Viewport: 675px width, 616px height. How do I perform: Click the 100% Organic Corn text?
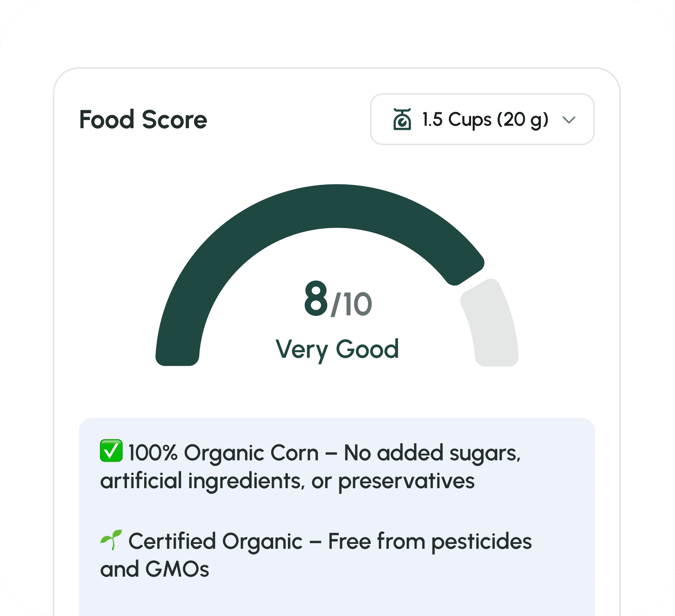[223, 453]
